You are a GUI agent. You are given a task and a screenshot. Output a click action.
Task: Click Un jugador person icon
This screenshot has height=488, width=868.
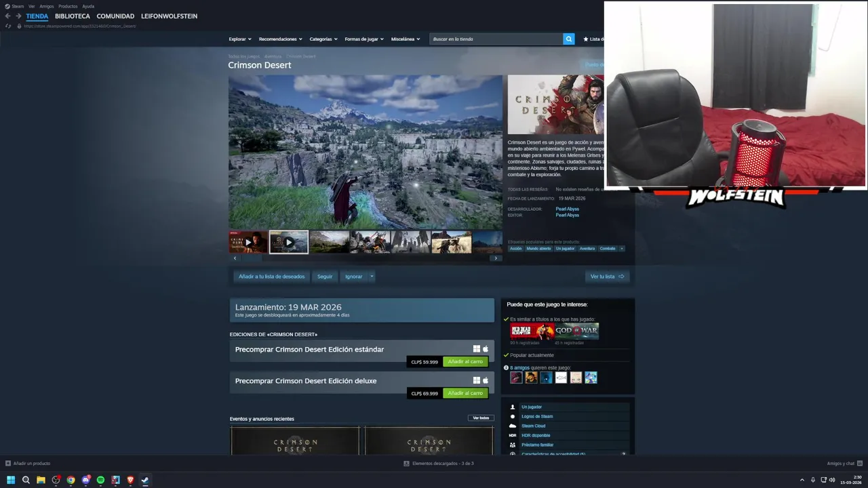[x=513, y=407]
